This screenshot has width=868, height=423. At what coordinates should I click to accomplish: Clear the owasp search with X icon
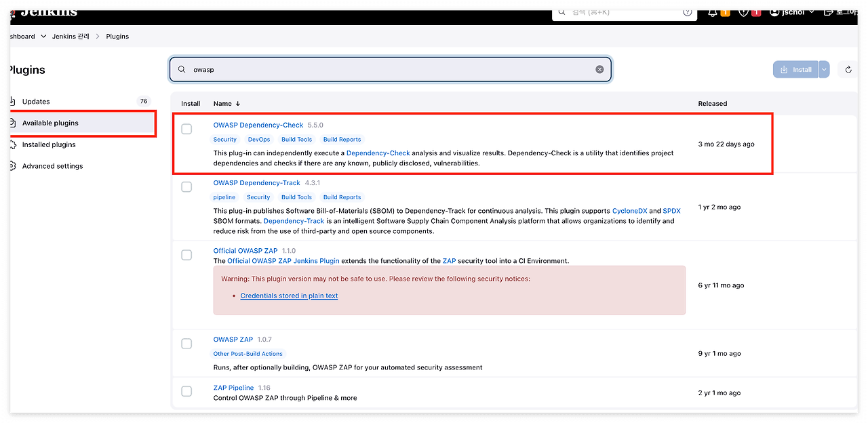(x=599, y=69)
